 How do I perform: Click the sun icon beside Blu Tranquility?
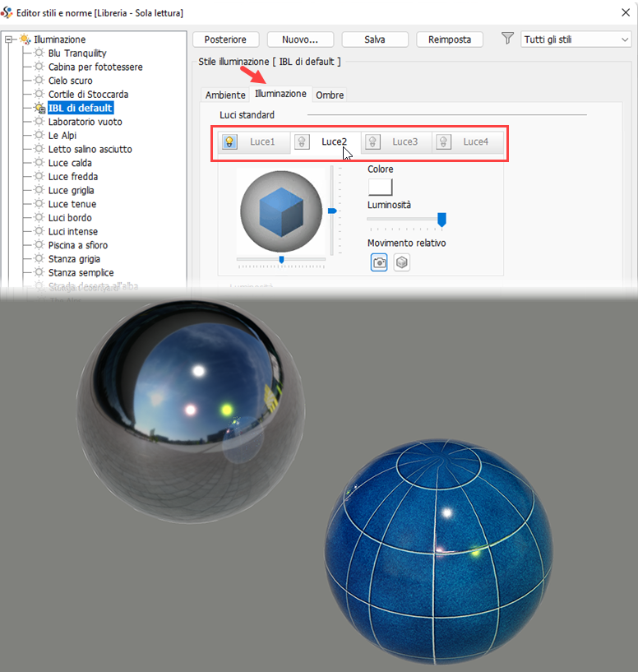point(39,53)
